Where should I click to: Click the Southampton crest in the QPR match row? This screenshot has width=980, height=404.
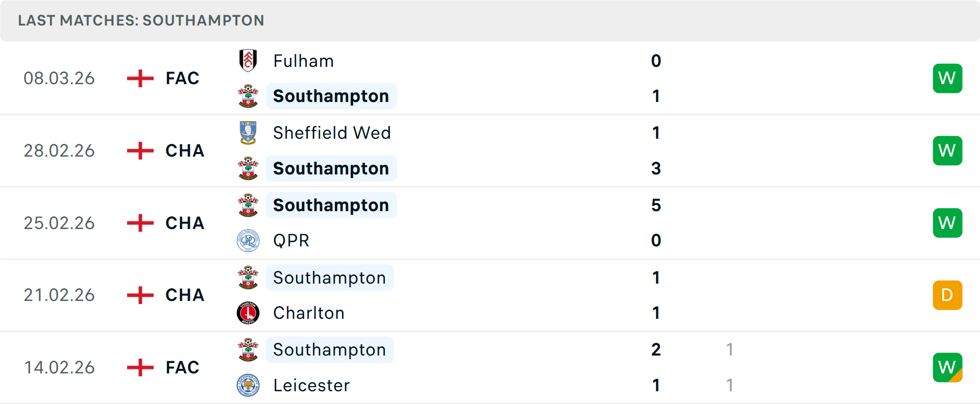(248, 205)
